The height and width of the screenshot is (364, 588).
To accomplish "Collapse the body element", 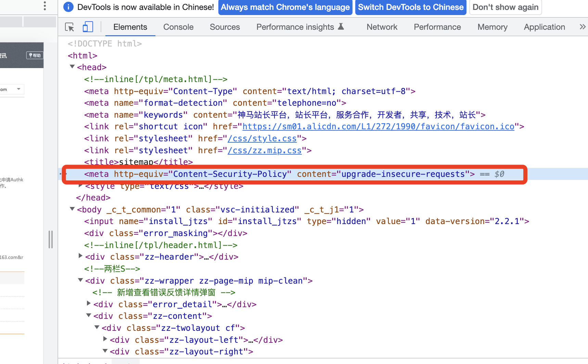I will (72, 209).
